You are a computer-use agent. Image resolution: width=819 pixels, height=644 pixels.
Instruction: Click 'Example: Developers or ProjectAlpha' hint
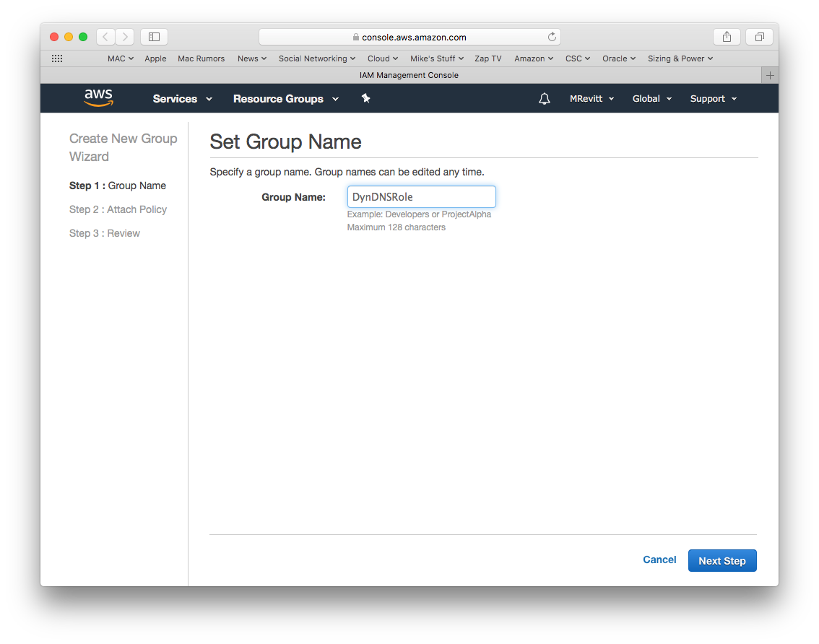419,214
